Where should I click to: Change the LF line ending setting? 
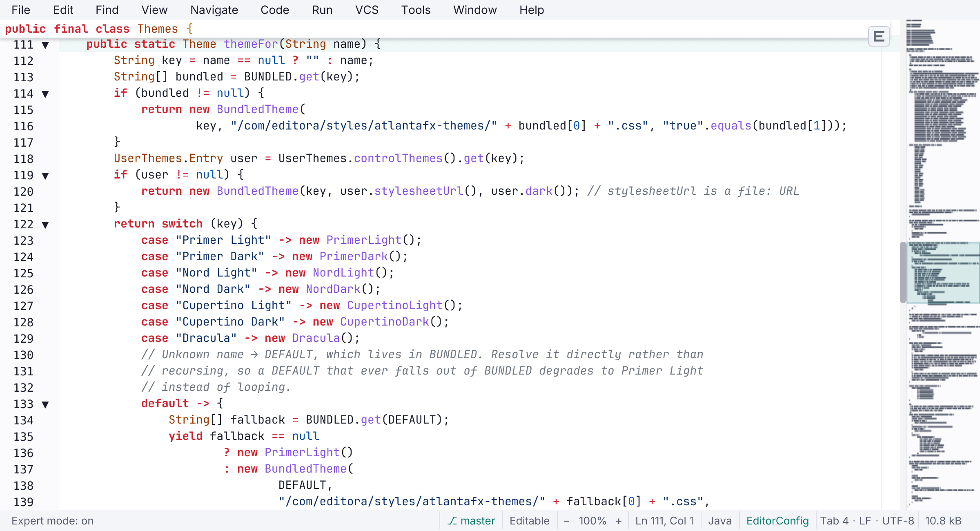point(865,521)
